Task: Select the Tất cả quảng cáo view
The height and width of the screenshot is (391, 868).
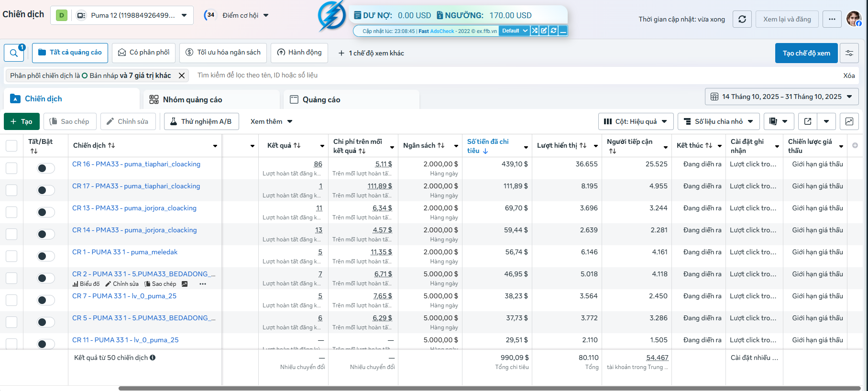Action: click(70, 53)
